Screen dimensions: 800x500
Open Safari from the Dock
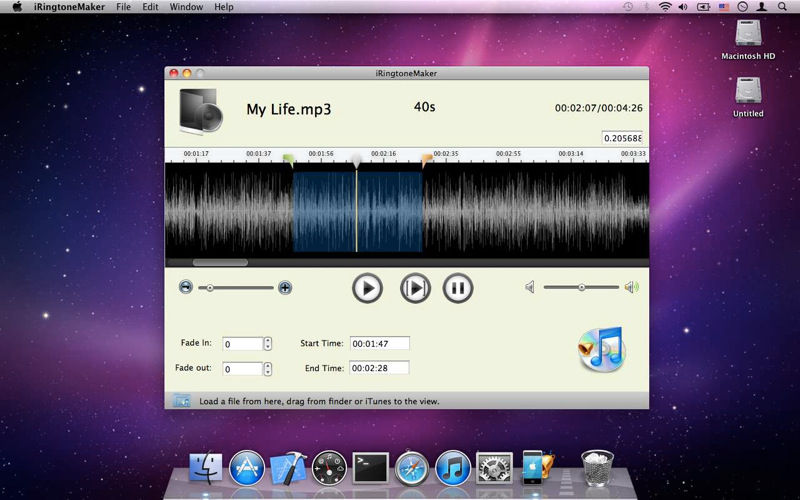tap(412, 468)
